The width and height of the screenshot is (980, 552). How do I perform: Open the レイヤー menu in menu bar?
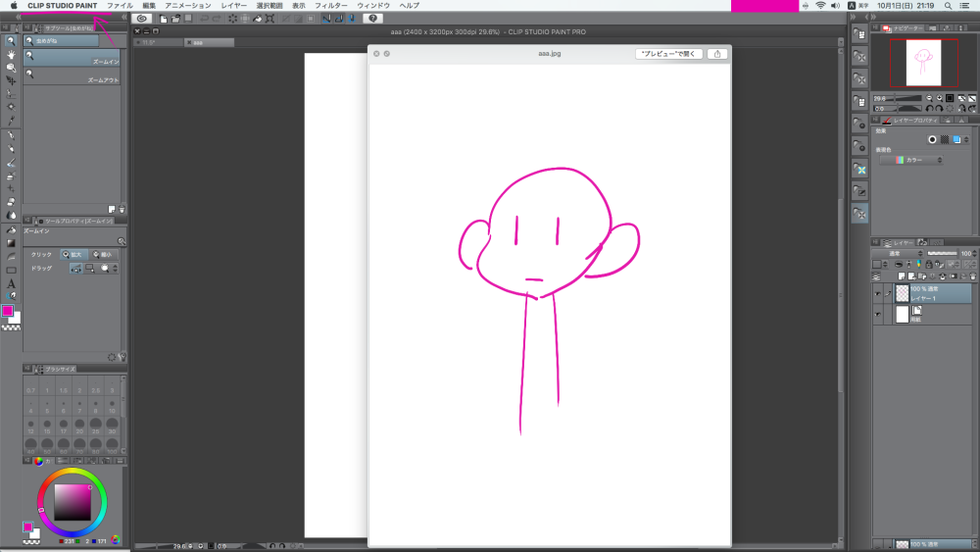pos(234,6)
